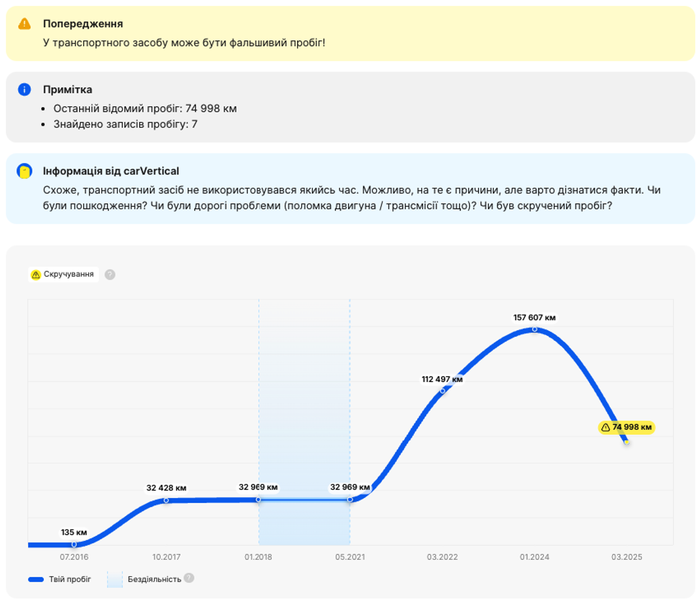Click the warning triangle in Скручування badge
Viewport: 700px width, 604px height.
click(x=36, y=275)
